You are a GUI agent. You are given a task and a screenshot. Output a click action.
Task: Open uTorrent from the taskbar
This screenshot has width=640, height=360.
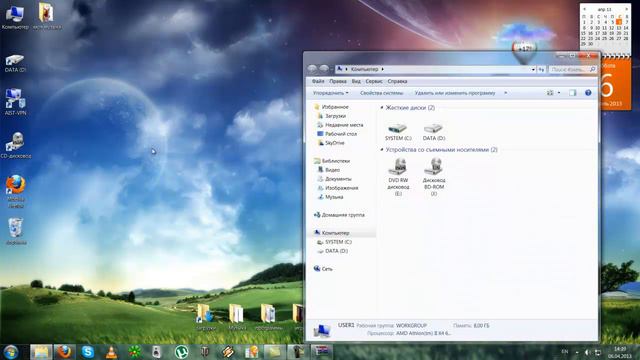pyautogui.click(x=181, y=352)
